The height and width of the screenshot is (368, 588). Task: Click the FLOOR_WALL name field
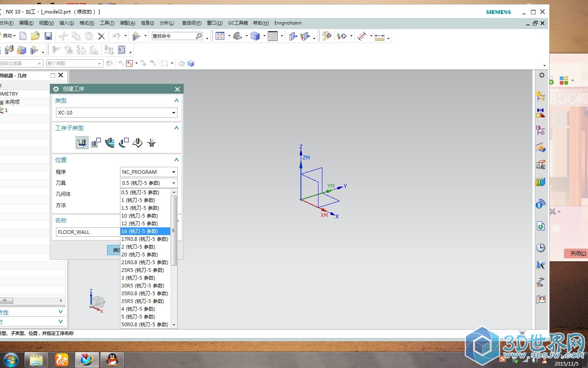pos(88,232)
